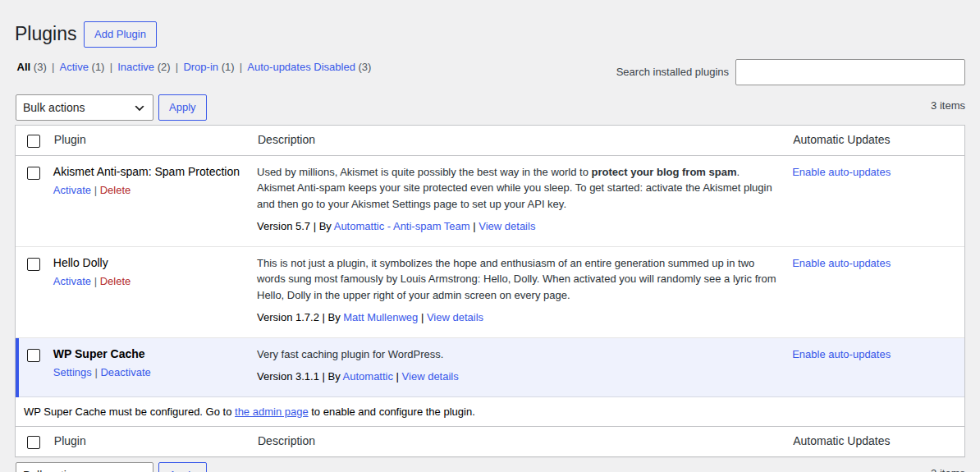Click the footer Plugin column label
Image resolution: width=980 pixels, height=472 pixels.
(70, 441)
